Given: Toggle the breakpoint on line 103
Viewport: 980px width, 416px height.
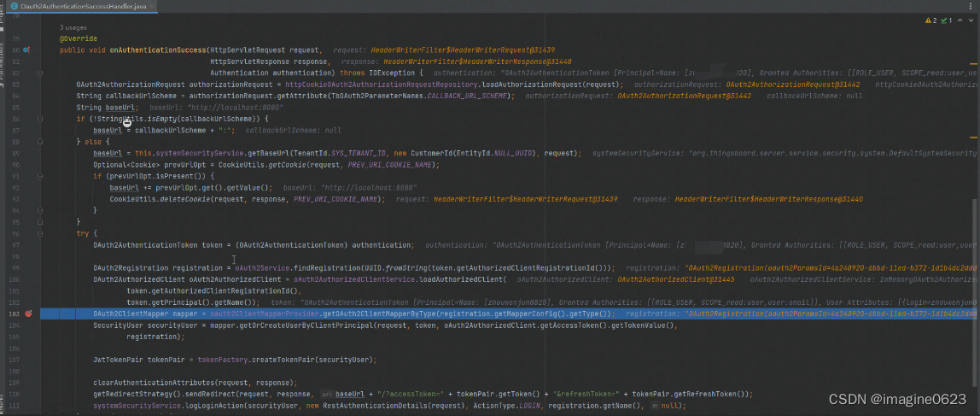Looking at the screenshot, I should [x=28, y=313].
